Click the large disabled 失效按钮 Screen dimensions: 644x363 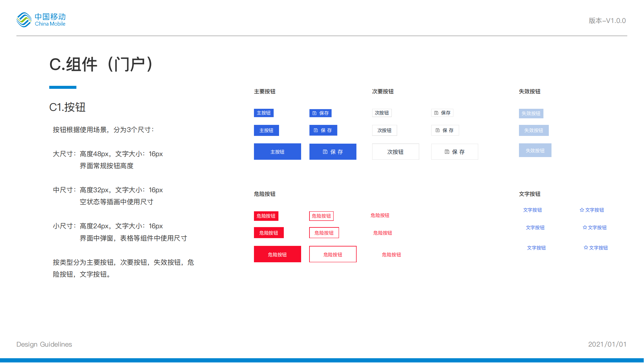[x=535, y=151]
